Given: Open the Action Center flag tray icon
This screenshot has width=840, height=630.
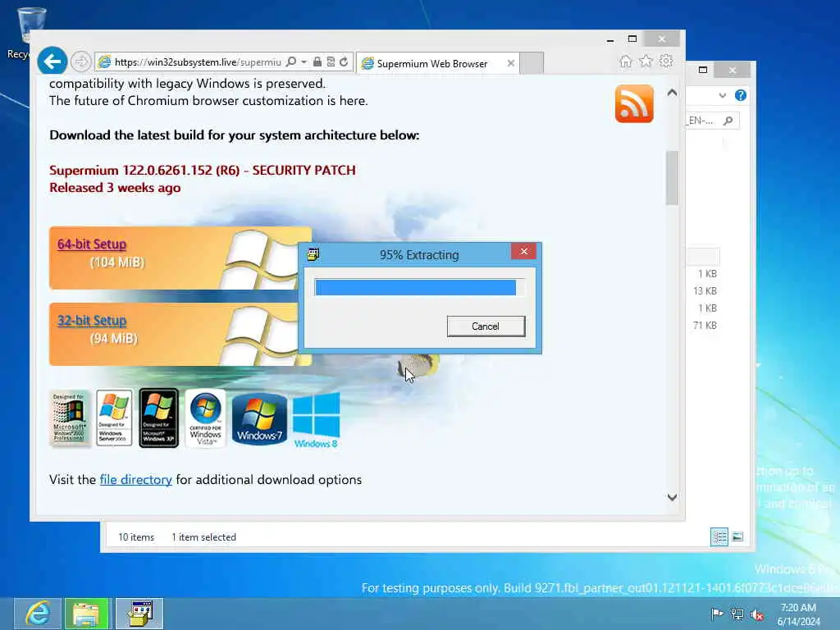Looking at the screenshot, I should click(717, 614).
